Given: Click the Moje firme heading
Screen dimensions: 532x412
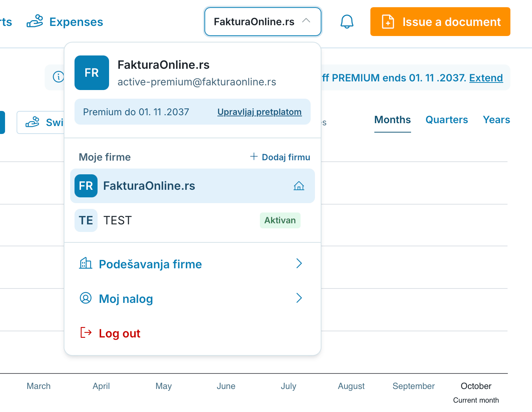Looking at the screenshot, I should 105,157.
